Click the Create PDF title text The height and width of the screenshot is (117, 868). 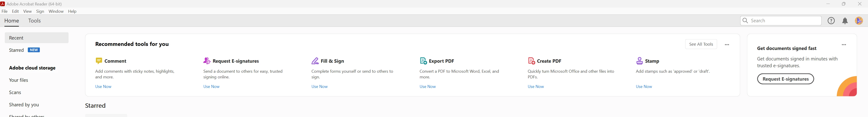pyautogui.click(x=549, y=61)
